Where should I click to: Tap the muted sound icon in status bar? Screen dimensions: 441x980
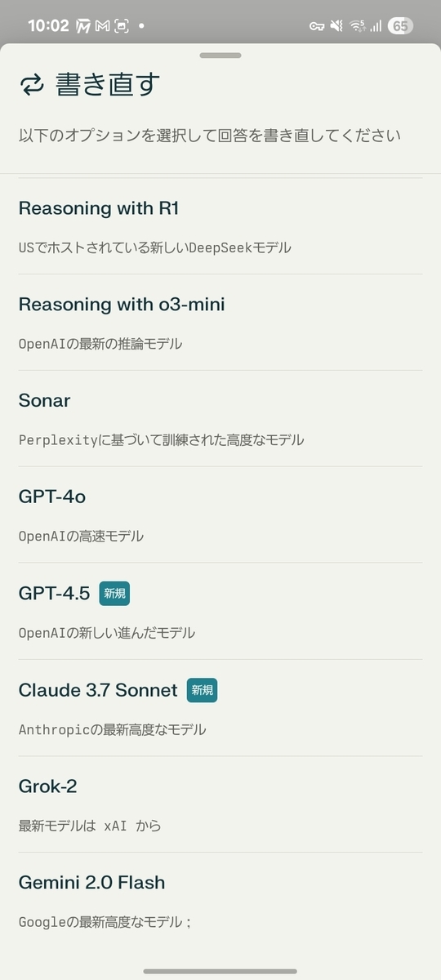tap(336, 26)
